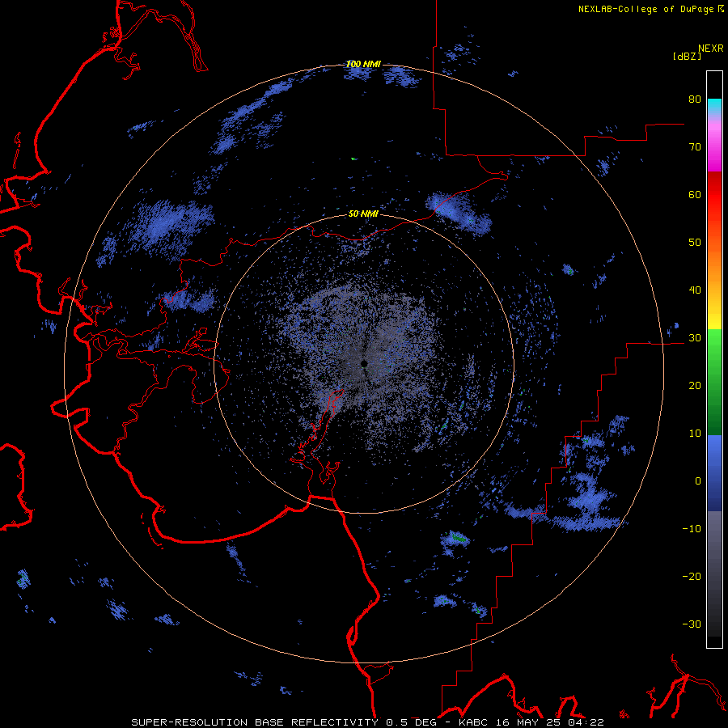
Task: Click the yellow segment of the dBZ color bar
Action: [x=714, y=320]
